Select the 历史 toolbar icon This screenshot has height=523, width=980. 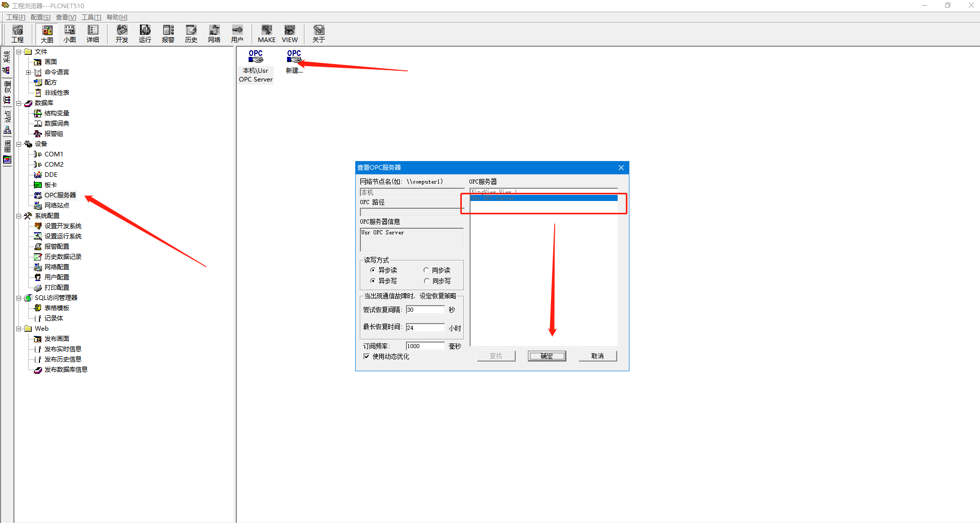pyautogui.click(x=191, y=33)
